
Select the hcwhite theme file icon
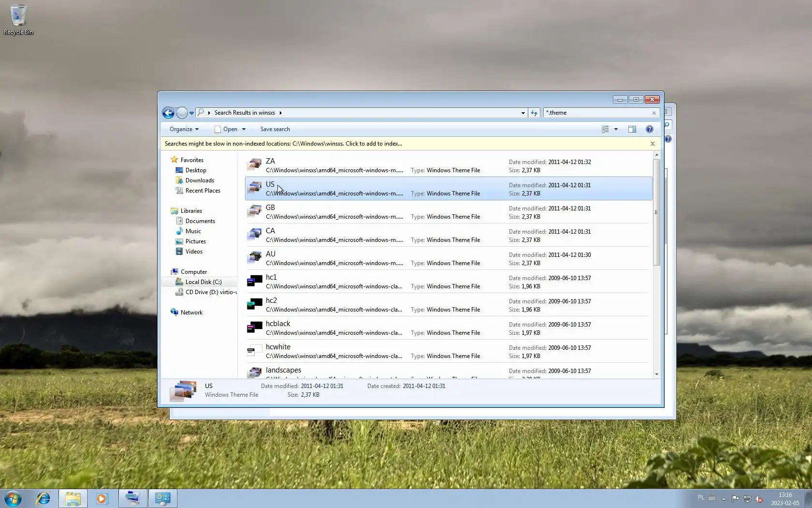254,351
